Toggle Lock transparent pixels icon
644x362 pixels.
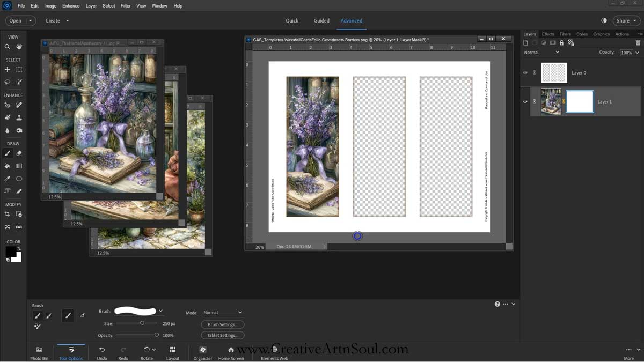(x=570, y=42)
